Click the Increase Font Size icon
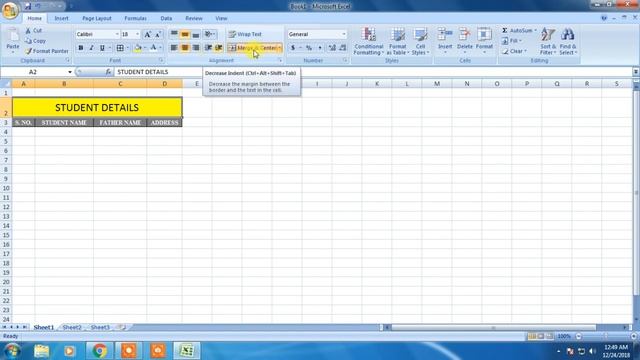The height and width of the screenshot is (360, 640). 147,34
